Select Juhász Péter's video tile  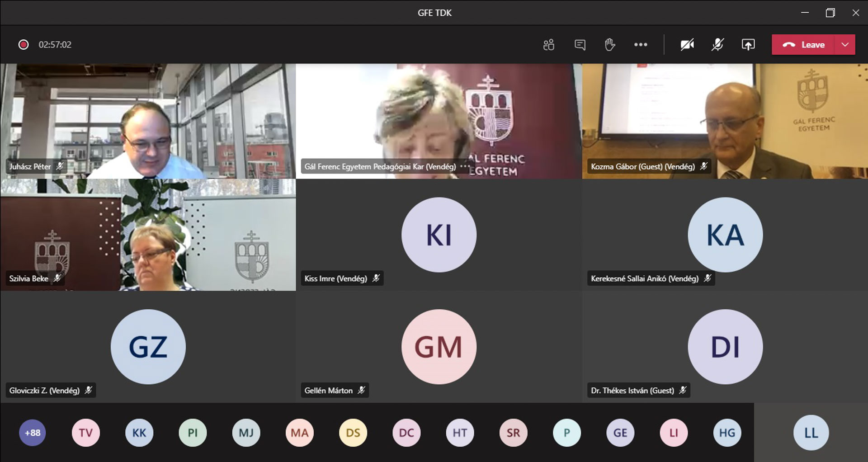(x=148, y=121)
